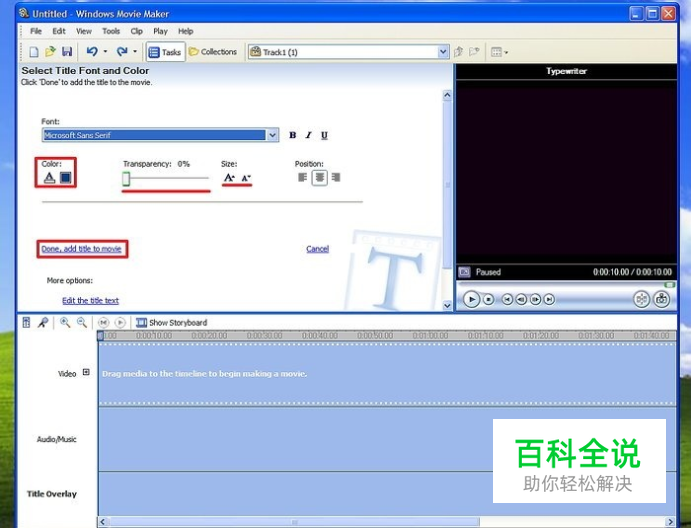691x528 pixels.
Task: Increase the title text size
Action: click(x=229, y=178)
